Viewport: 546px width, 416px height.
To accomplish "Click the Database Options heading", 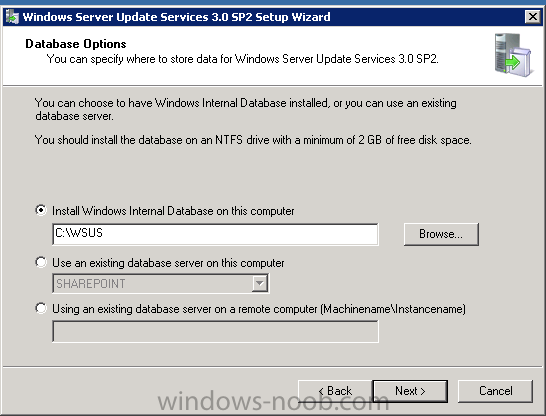I will click(76, 44).
